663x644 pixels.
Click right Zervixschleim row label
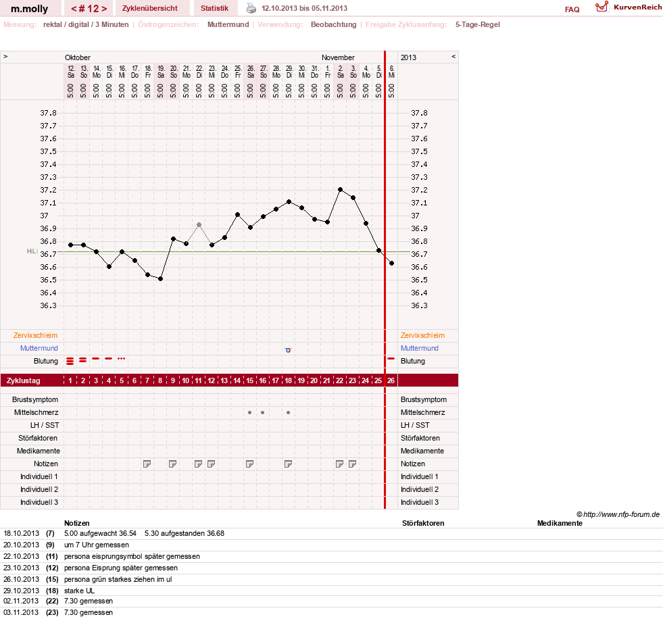pyautogui.click(x=423, y=335)
